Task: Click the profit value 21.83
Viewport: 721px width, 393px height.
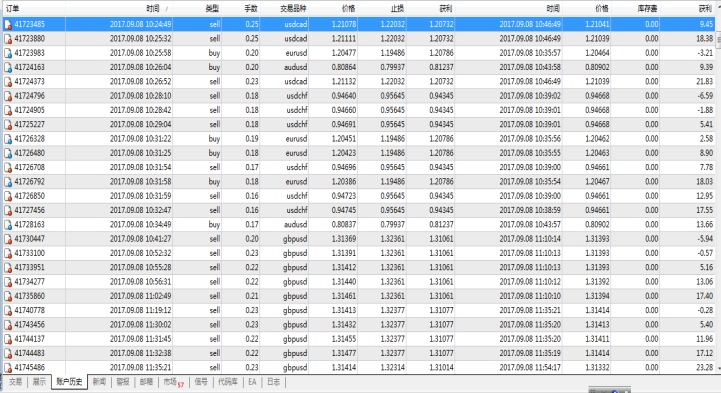Action: click(704, 81)
